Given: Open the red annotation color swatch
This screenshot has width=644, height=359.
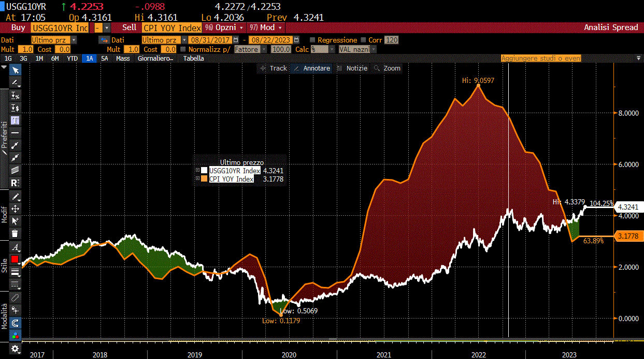Looking at the screenshot, I should coord(15,259).
